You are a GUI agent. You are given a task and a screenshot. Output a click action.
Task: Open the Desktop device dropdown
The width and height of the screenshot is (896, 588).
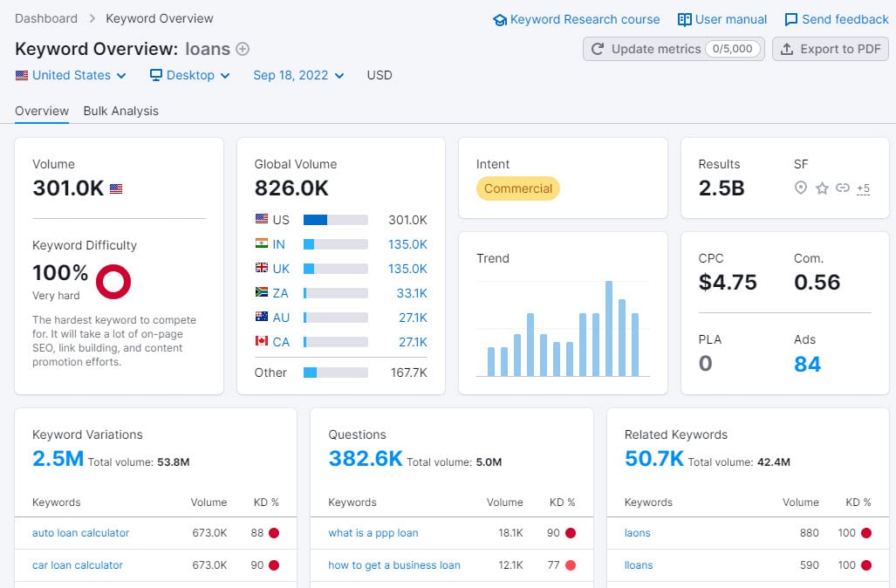click(190, 75)
